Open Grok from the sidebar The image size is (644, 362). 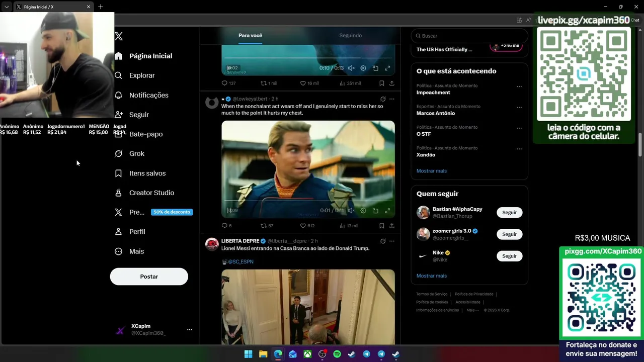point(129,153)
